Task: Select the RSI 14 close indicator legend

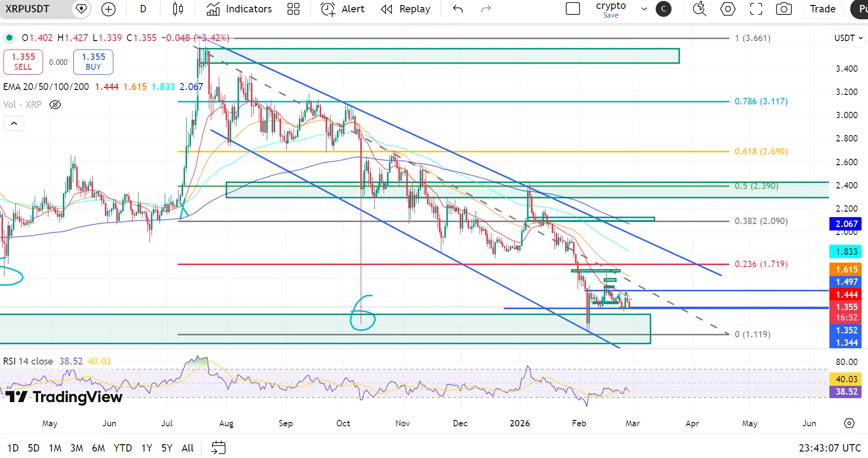Action: (28, 361)
